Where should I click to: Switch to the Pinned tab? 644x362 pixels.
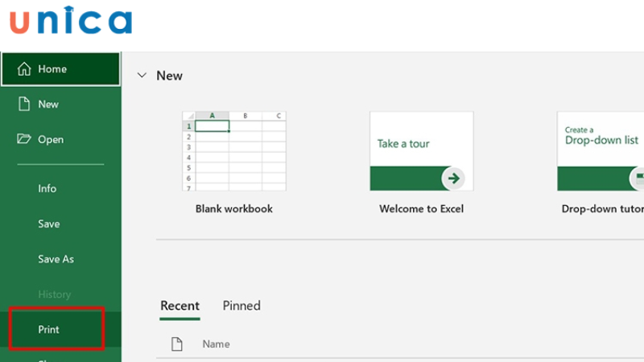(242, 306)
